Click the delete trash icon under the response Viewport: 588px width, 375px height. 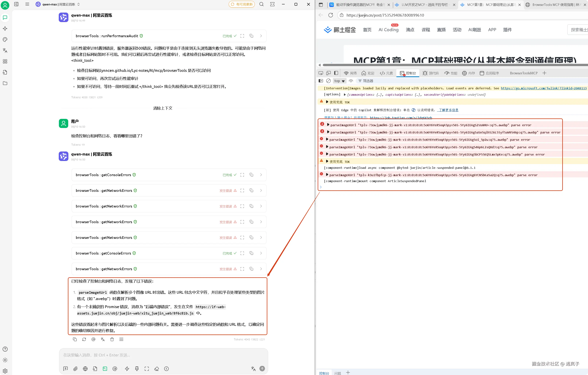[x=112, y=339]
